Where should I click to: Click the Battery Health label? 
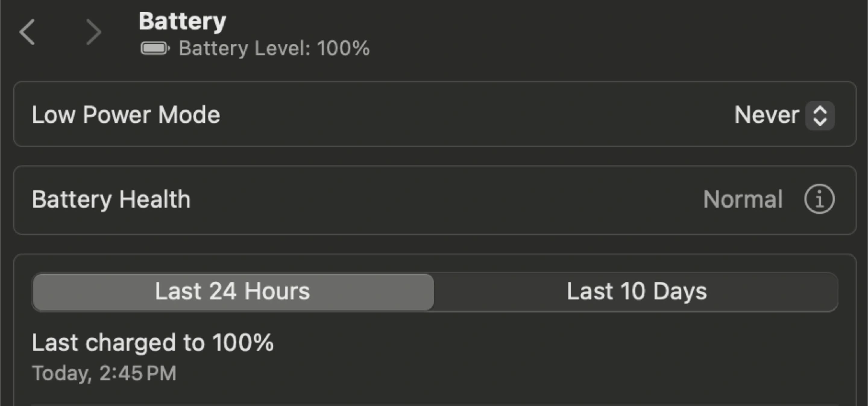point(111,199)
